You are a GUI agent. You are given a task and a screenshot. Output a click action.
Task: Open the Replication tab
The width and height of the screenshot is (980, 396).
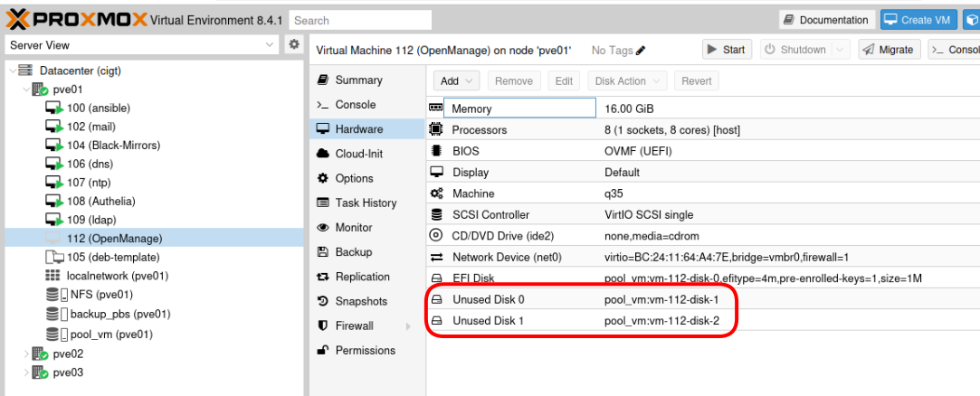tap(367, 276)
